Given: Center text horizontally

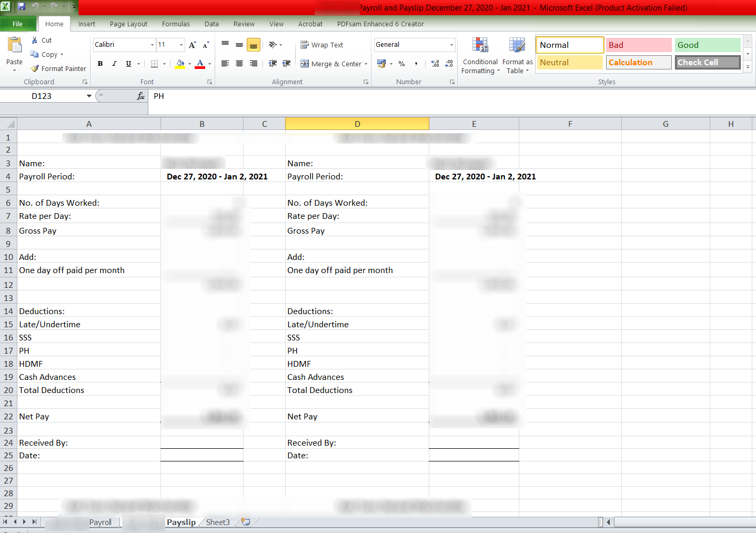Looking at the screenshot, I should pos(239,64).
